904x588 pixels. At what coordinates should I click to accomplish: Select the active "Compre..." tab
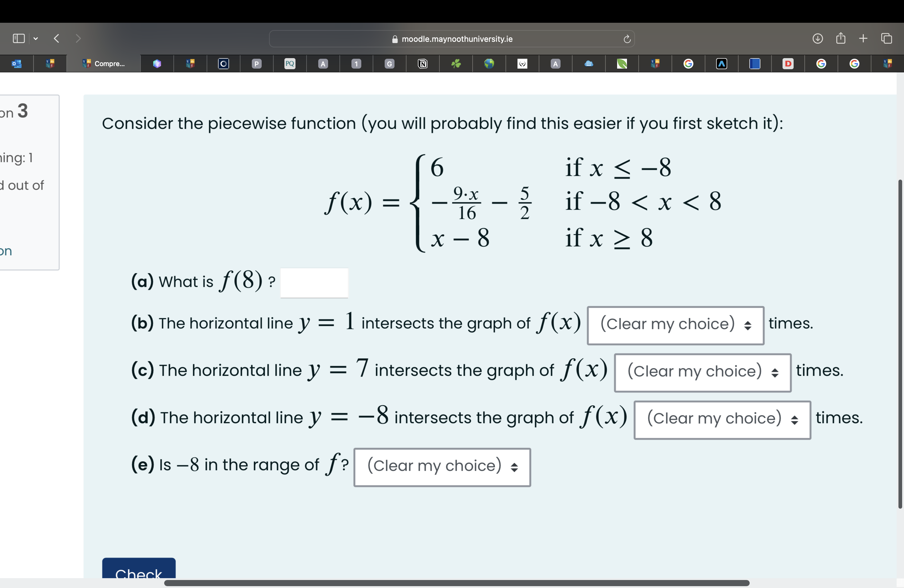click(x=103, y=63)
